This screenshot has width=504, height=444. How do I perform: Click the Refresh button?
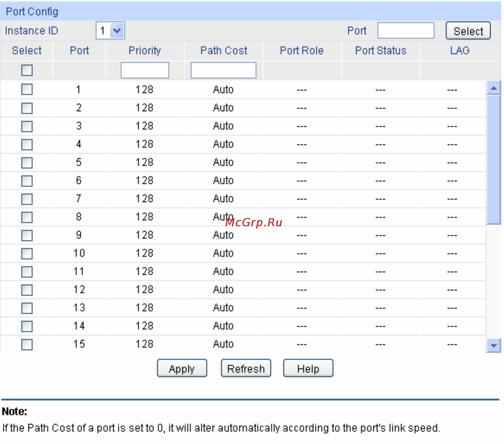pyautogui.click(x=246, y=368)
